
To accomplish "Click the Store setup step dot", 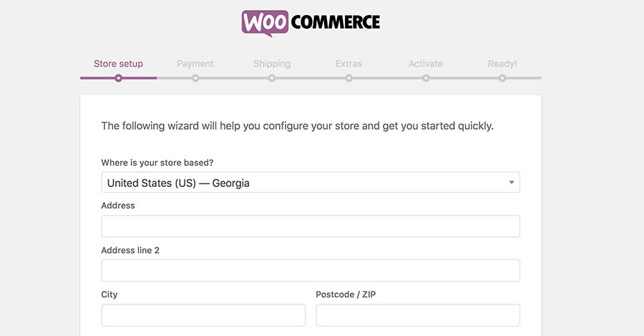I will 118,78.
